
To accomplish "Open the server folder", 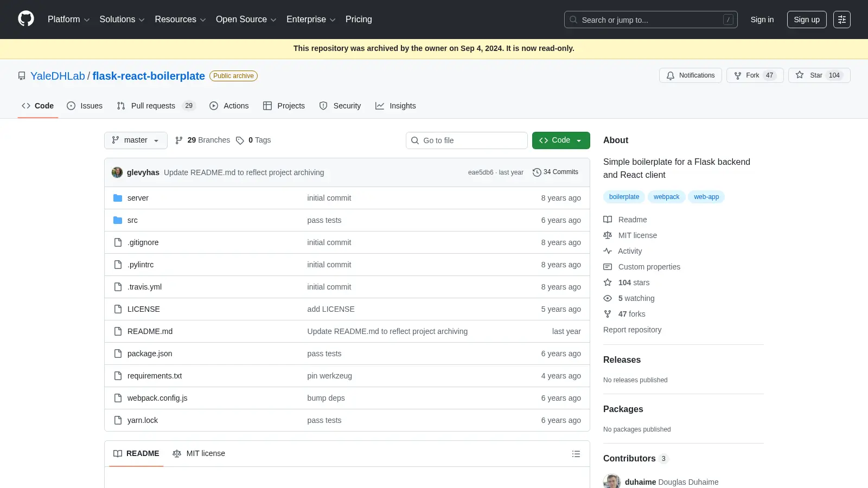I will [138, 198].
